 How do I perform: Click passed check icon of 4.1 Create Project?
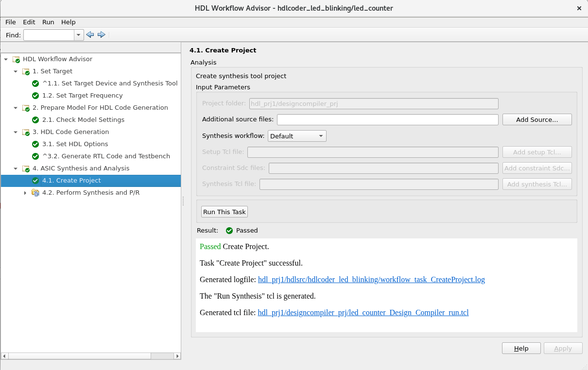35,181
